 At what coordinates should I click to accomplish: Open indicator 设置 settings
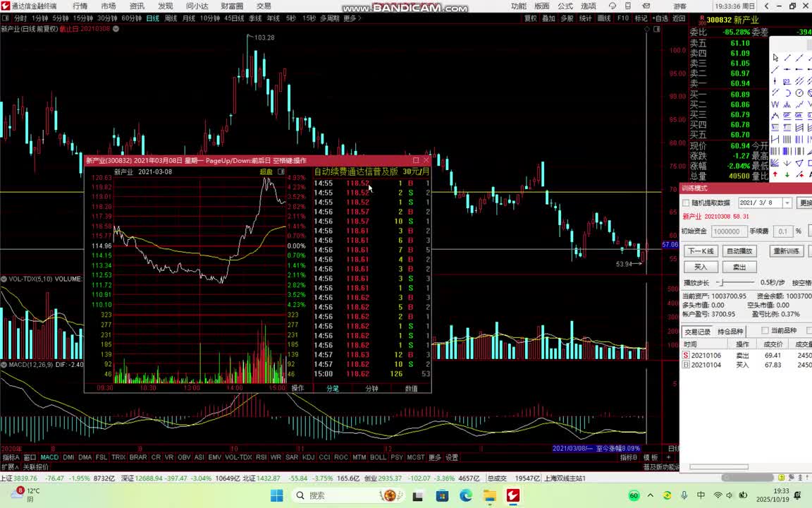(452, 457)
